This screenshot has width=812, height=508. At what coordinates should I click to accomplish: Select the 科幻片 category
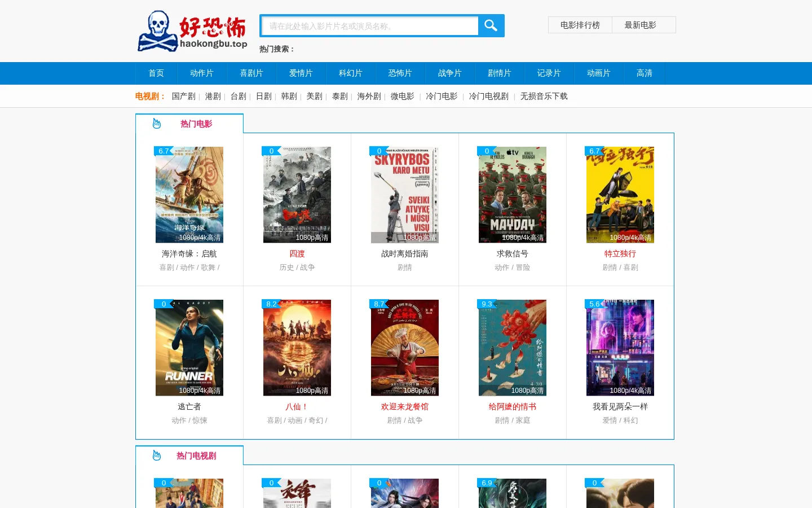(351, 73)
